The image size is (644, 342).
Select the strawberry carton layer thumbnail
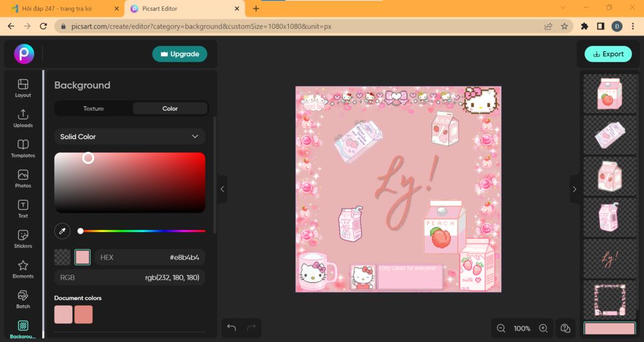point(610,177)
